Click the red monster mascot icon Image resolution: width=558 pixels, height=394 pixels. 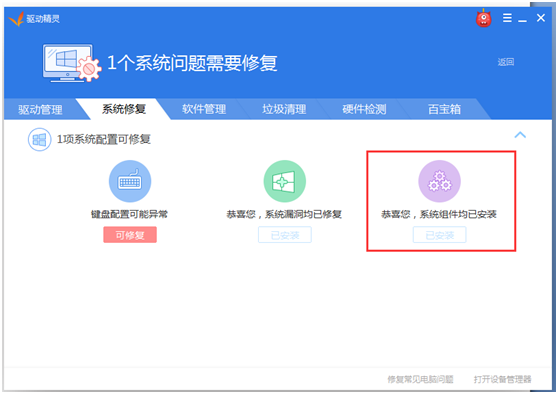[x=483, y=18]
